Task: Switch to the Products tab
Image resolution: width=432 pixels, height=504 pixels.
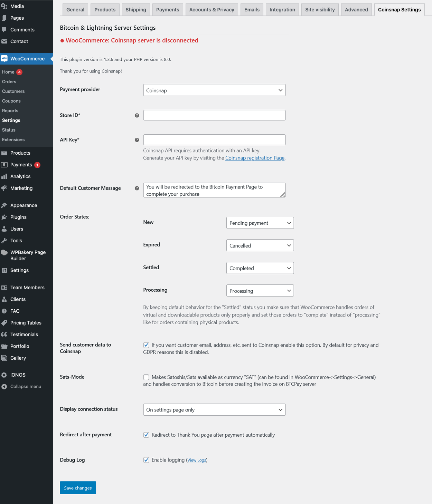Action: point(105,10)
